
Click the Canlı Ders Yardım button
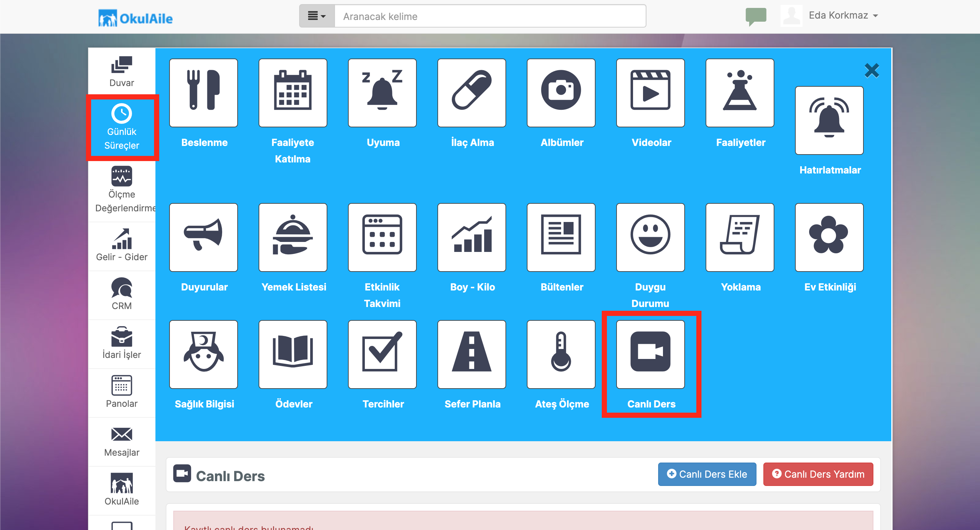tap(818, 474)
